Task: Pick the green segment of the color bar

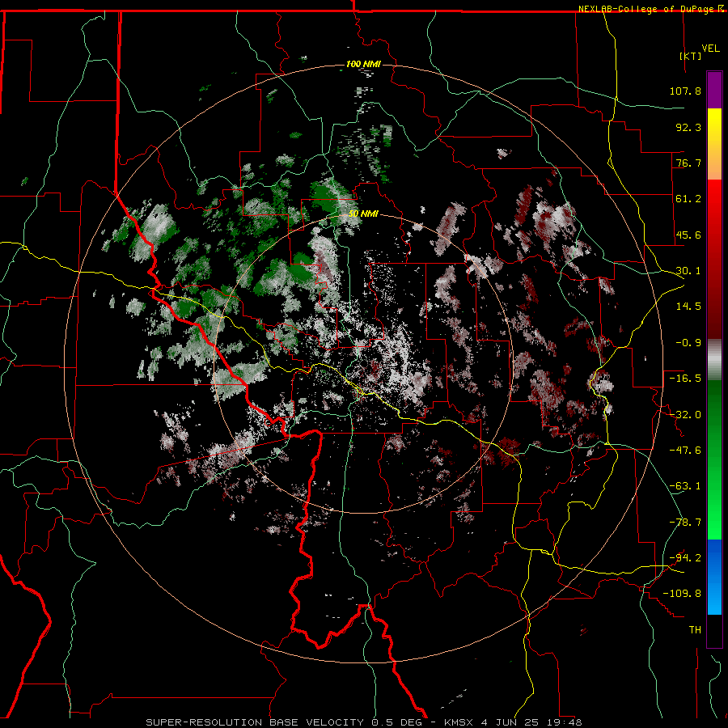Action: [x=714, y=459]
